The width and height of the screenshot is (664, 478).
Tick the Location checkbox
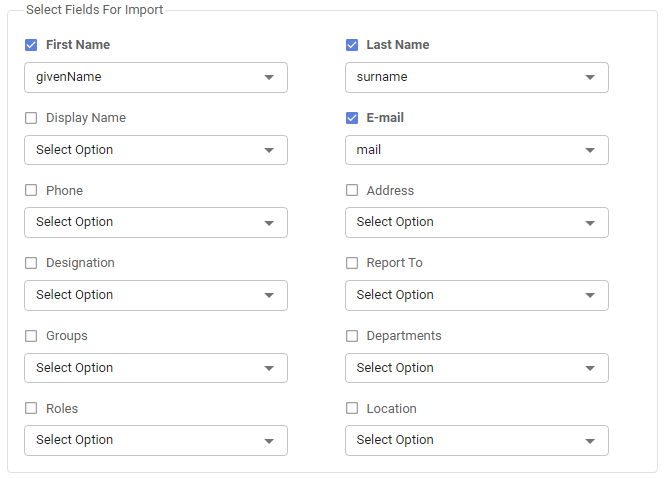point(352,408)
